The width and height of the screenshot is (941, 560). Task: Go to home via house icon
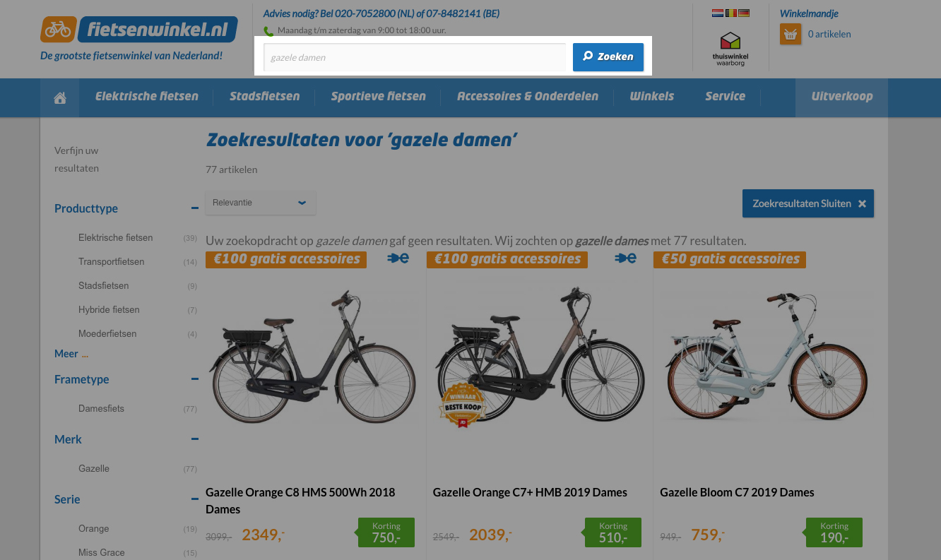[x=60, y=97]
